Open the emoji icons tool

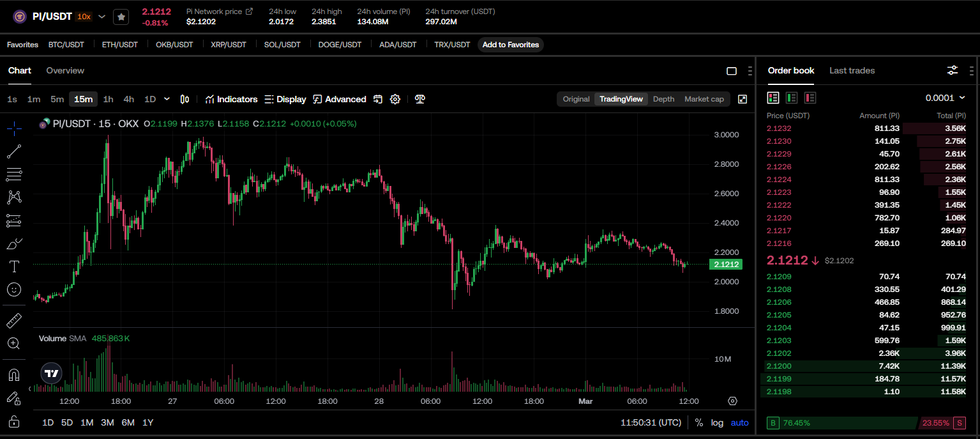point(14,289)
